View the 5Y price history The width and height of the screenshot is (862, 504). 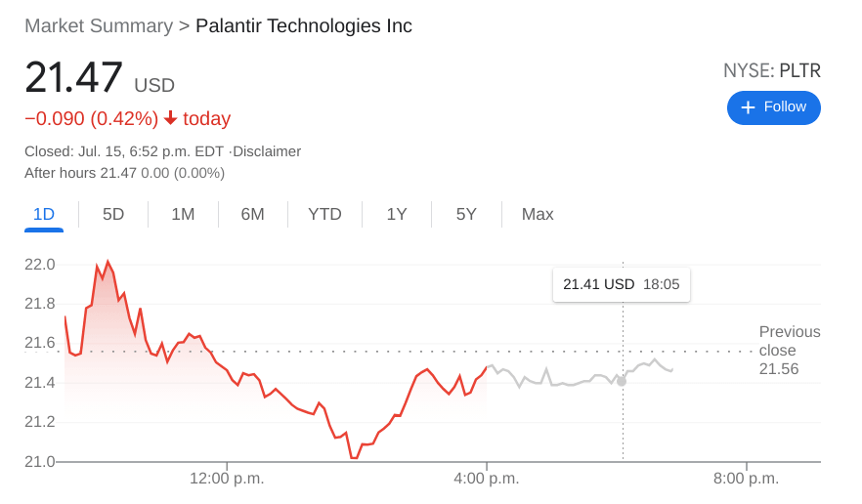(x=466, y=214)
